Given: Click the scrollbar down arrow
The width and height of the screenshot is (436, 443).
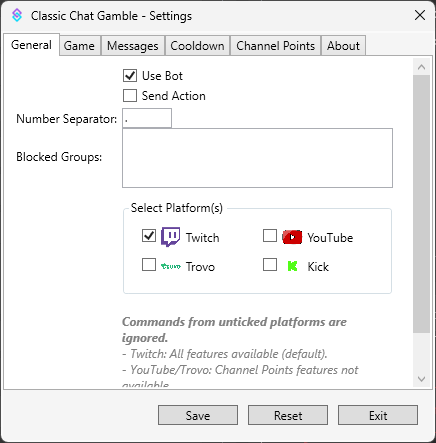Looking at the screenshot, I should pos(421,379).
